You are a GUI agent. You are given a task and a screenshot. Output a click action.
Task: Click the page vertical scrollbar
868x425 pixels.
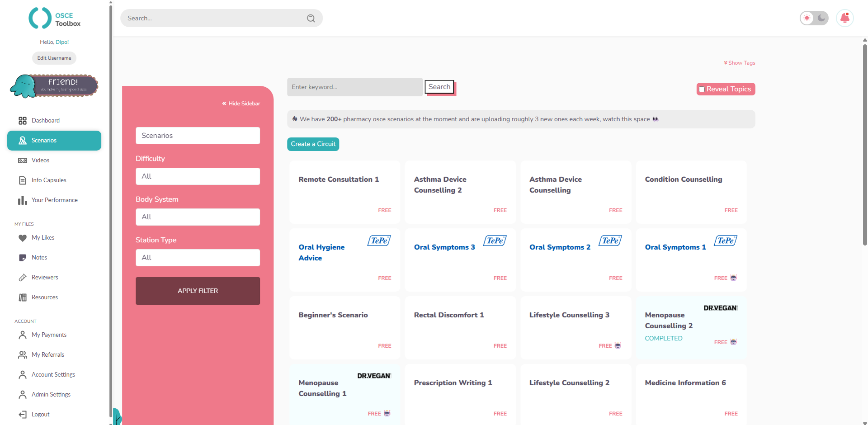click(x=865, y=144)
